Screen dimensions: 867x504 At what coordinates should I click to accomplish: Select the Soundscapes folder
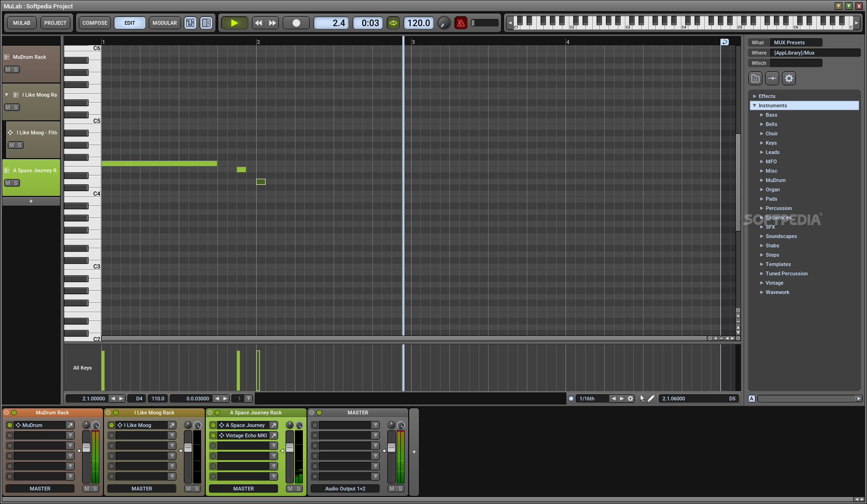pyautogui.click(x=781, y=236)
